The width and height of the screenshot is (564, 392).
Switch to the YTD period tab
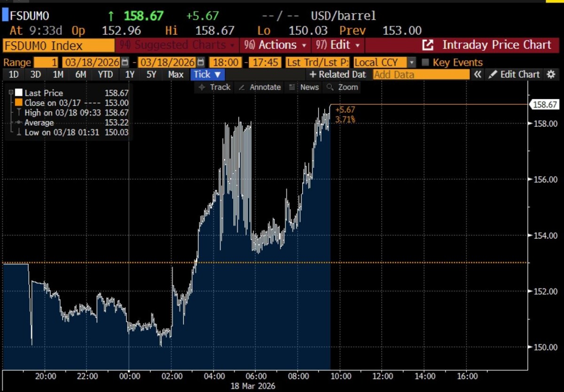pyautogui.click(x=105, y=74)
